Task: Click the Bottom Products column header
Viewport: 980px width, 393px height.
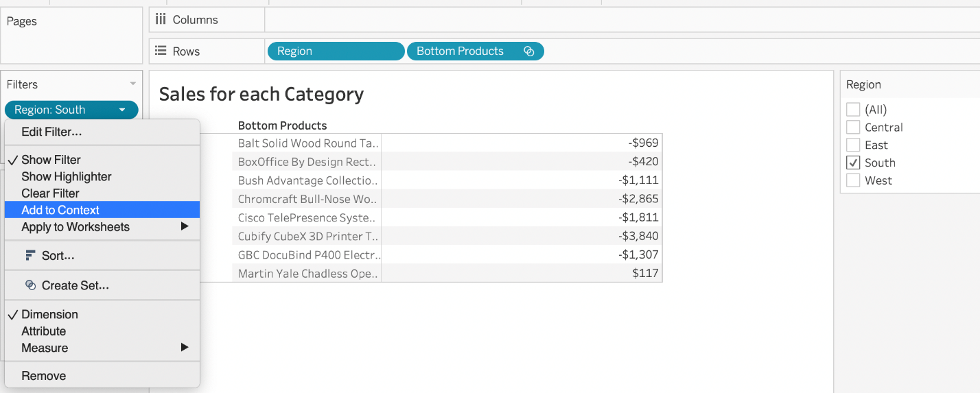Action: [282, 126]
